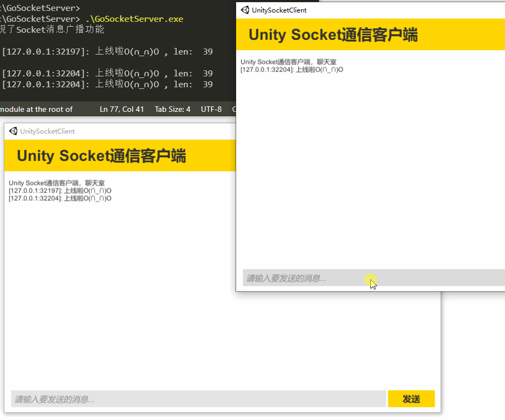Change Tab Size: 4 in status bar

(x=172, y=109)
